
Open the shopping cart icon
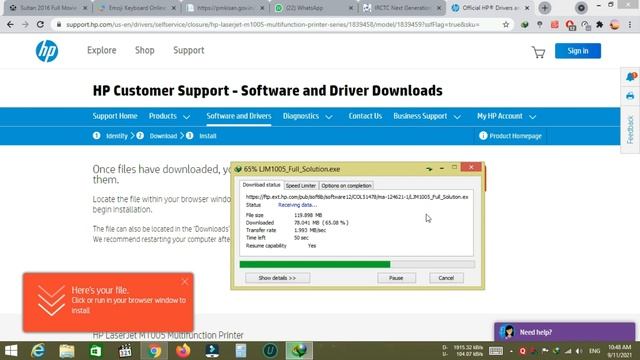[538, 52]
